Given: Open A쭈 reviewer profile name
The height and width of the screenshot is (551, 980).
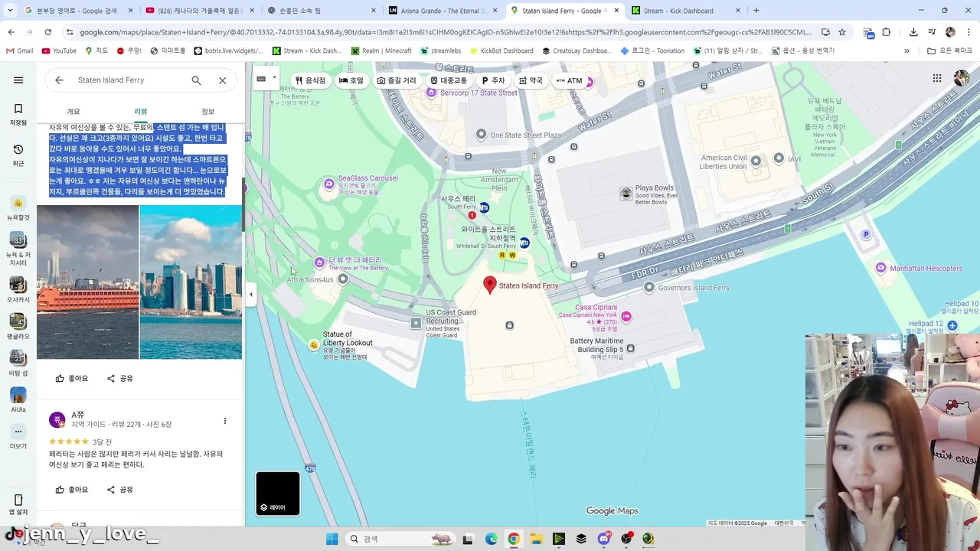Looking at the screenshot, I should pos(77,415).
